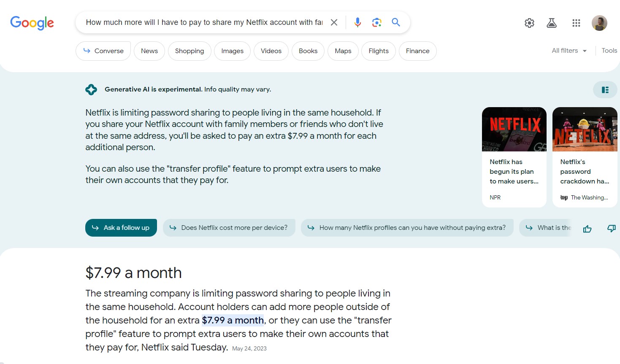Toggle the AI result layout view
Screen dimensions: 620x364
[605, 90]
